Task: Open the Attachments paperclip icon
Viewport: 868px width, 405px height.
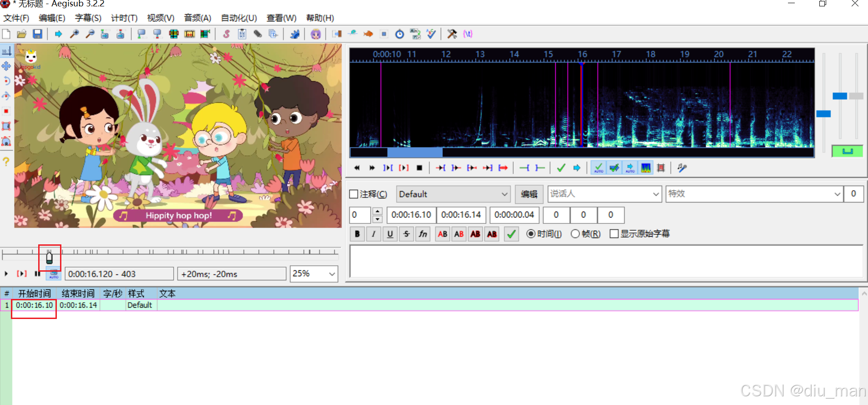Action: tap(258, 34)
